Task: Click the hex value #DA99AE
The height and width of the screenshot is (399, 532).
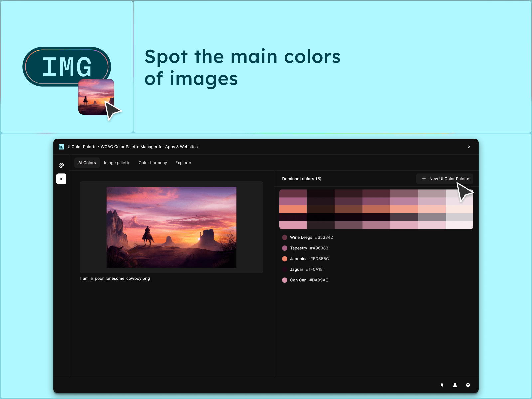Action: [x=319, y=280]
